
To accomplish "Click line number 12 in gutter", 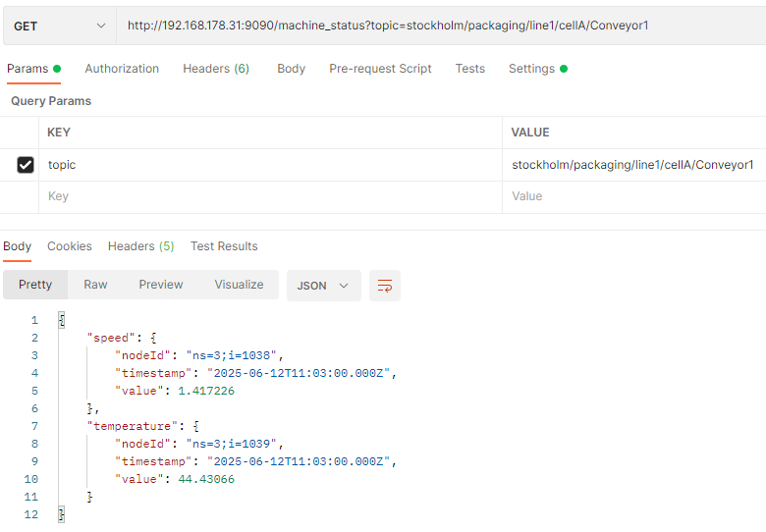I will coord(31,514).
